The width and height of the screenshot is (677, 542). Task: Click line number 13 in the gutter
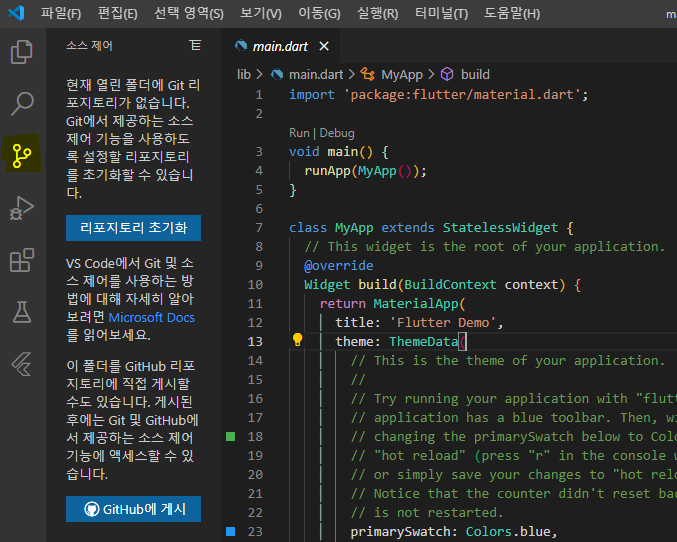[x=255, y=342]
